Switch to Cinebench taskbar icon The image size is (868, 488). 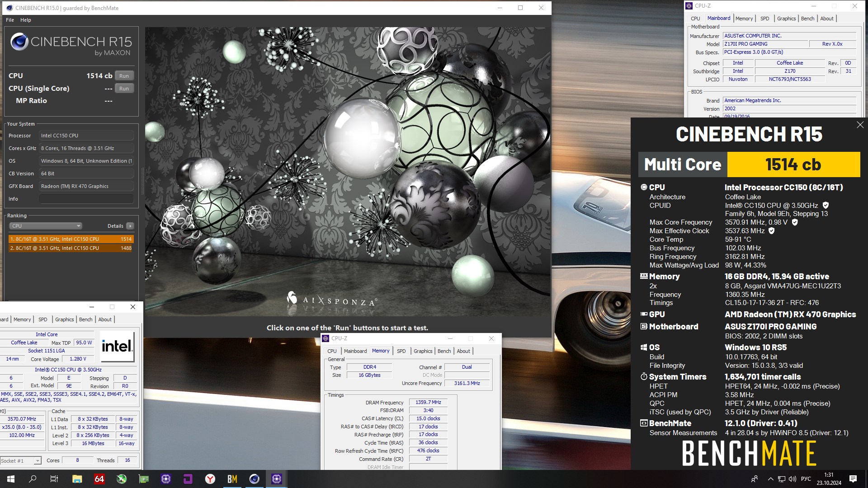(254, 479)
